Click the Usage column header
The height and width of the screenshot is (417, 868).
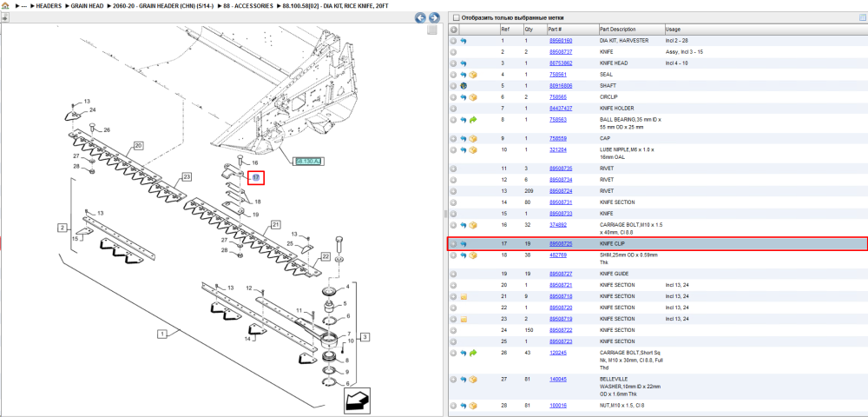tap(673, 30)
